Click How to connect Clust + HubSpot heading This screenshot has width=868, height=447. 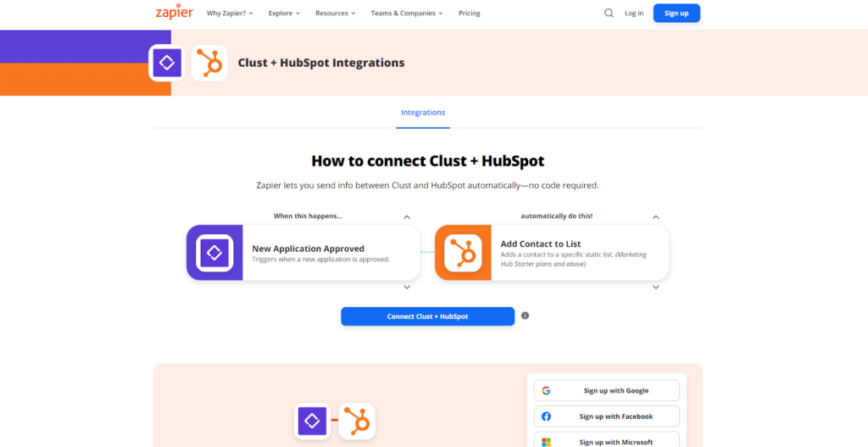click(x=428, y=161)
